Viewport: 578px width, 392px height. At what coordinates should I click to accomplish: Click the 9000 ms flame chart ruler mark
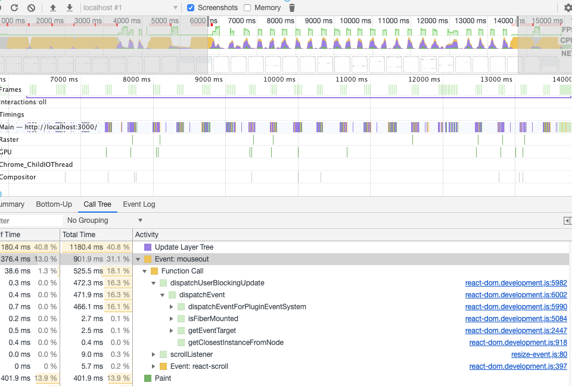point(209,79)
